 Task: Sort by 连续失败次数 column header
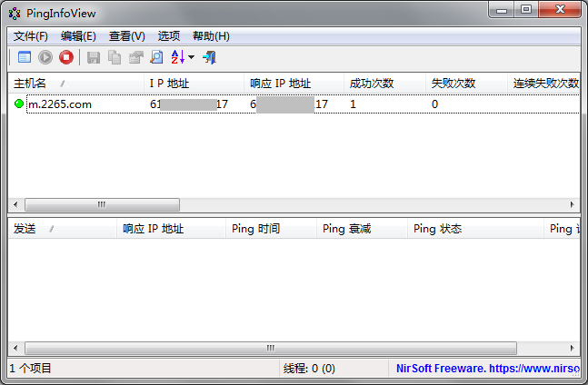tap(543, 84)
